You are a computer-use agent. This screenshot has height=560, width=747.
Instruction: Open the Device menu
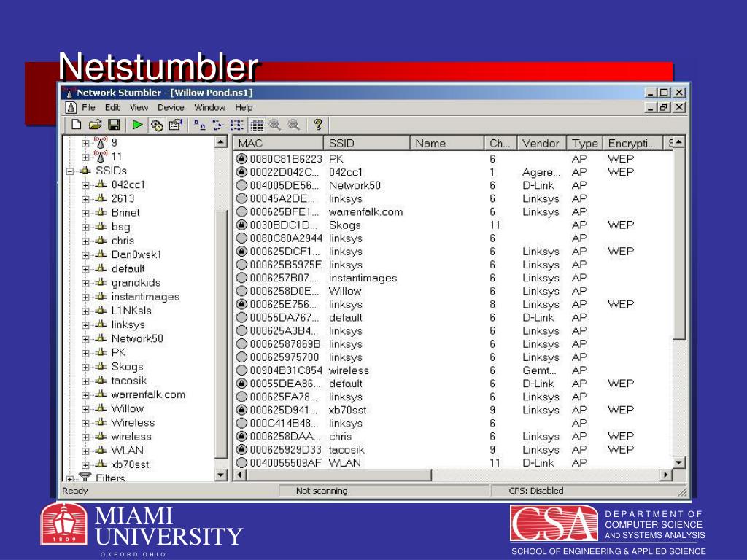[x=171, y=107]
